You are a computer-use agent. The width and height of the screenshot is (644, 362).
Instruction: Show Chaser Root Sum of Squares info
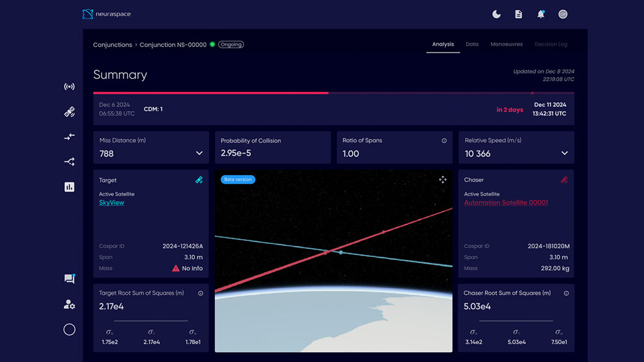pos(566,294)
